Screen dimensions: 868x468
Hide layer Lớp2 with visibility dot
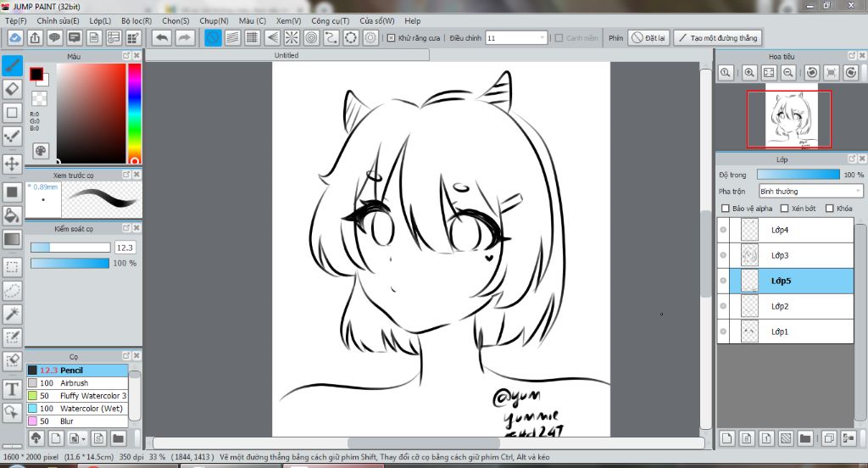(723, 306)
